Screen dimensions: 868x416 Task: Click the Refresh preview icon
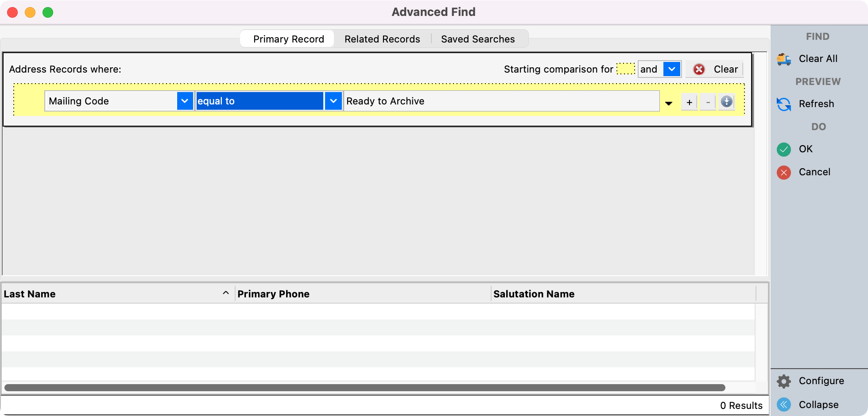(x=783, y=104)
